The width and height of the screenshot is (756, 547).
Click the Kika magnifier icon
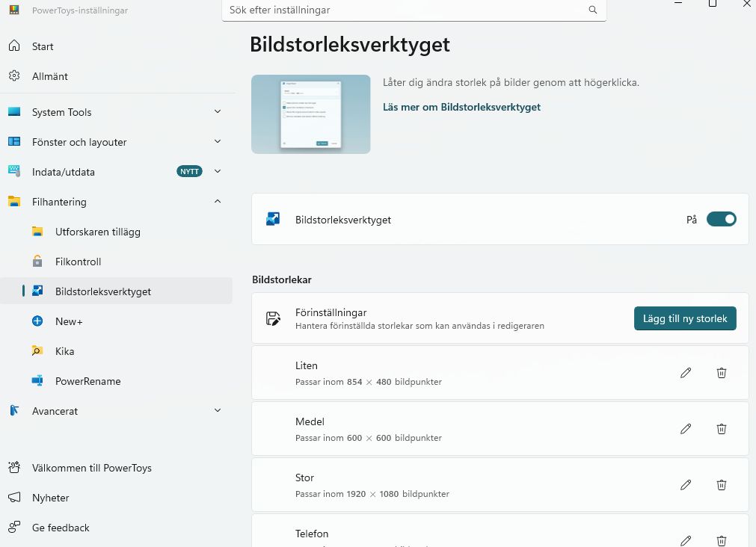(x=37, y=351)
